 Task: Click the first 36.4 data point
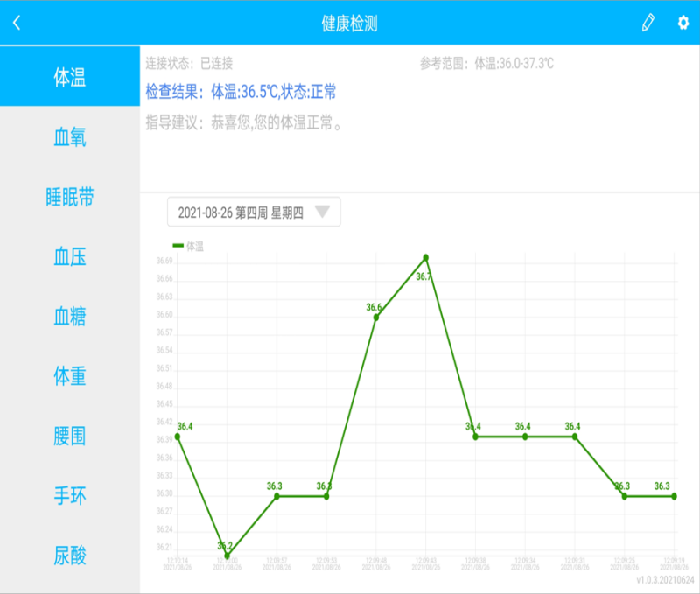pos(178,436)
